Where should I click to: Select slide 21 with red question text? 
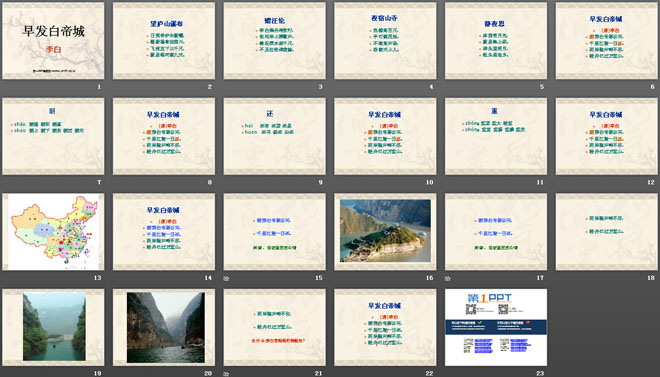(x=274, y=327)
